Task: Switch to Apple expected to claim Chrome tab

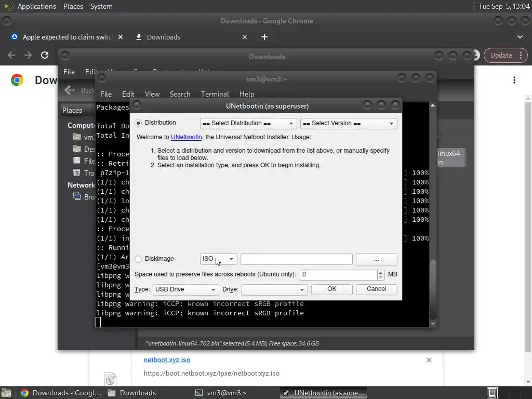Action: click(x=67, y=37)
